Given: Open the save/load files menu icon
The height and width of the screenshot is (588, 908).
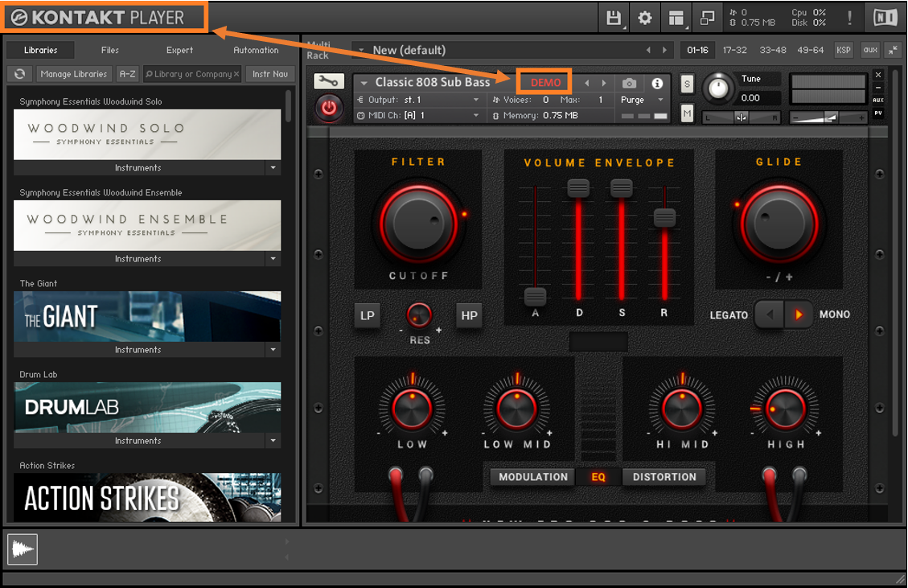Looking at the screenshot, I should click(614, 18).
